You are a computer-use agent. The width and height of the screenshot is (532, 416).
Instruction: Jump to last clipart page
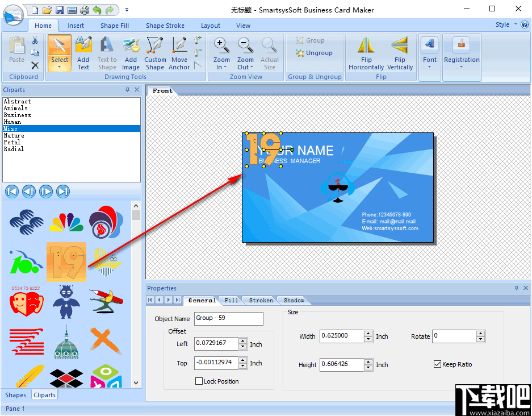tap(63, 192)
